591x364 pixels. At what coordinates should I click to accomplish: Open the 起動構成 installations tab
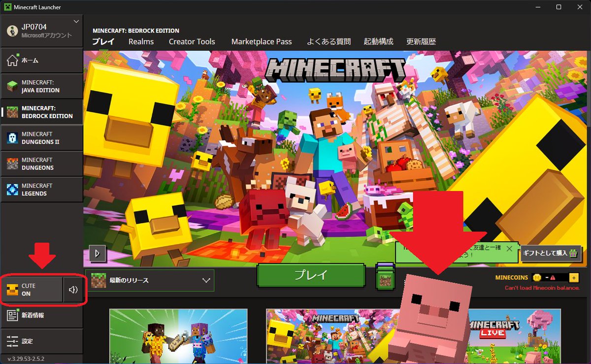(378, 42)
